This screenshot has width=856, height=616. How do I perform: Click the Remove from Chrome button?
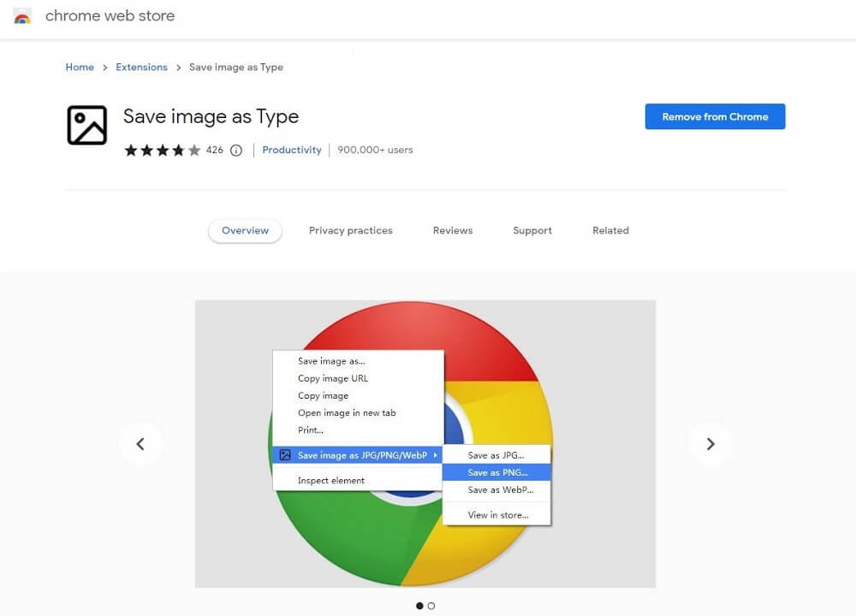715,117
